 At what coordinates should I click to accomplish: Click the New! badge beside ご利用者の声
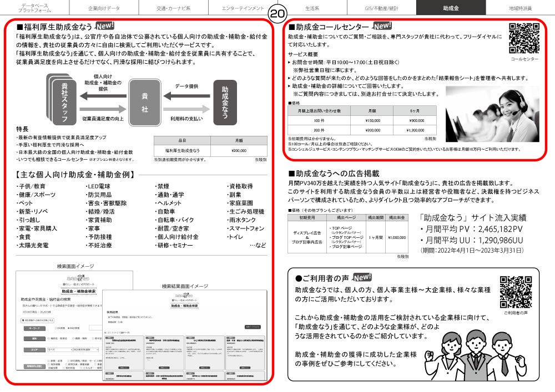pyautogui.click(x=362, y=277)
